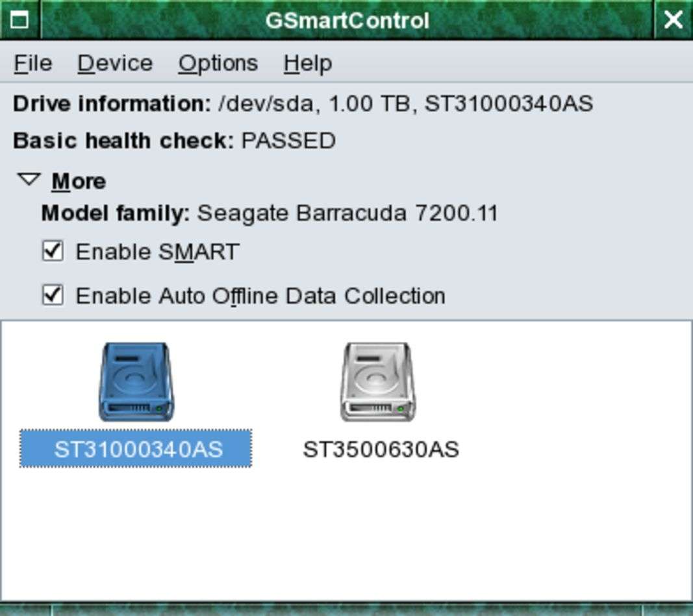Select the gray ST3500630AS drive icon

point(377,381)
